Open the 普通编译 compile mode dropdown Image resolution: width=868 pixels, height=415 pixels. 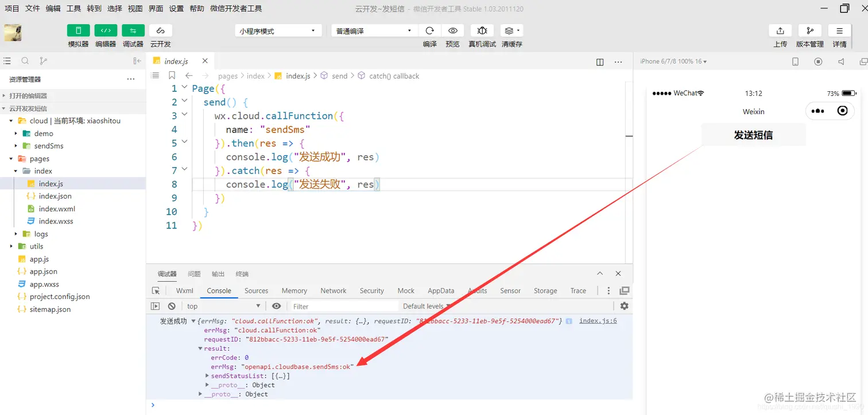(x=374, y=31)
